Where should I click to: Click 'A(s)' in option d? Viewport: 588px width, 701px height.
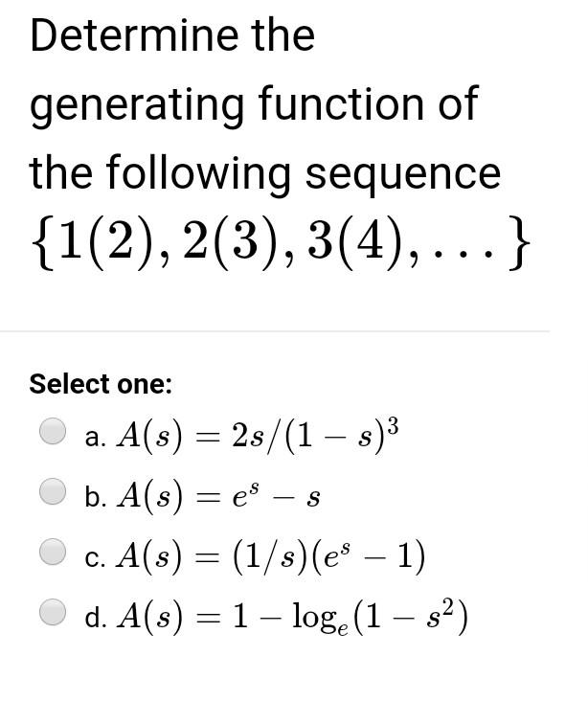(x=149, y=617)
